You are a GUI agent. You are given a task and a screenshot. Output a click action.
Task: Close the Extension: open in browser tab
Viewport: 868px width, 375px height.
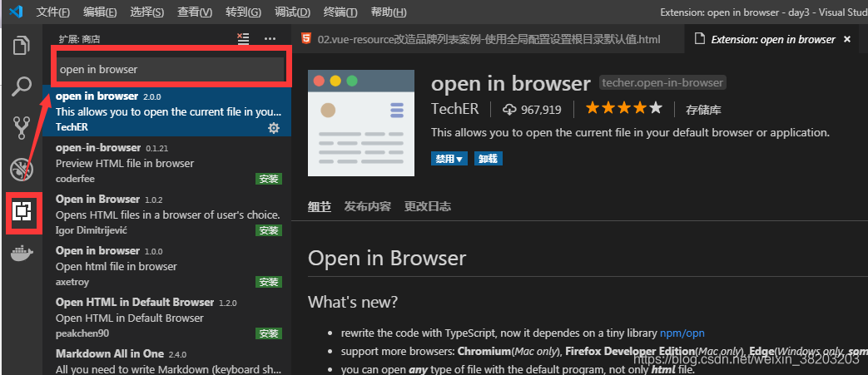(846, 39)
